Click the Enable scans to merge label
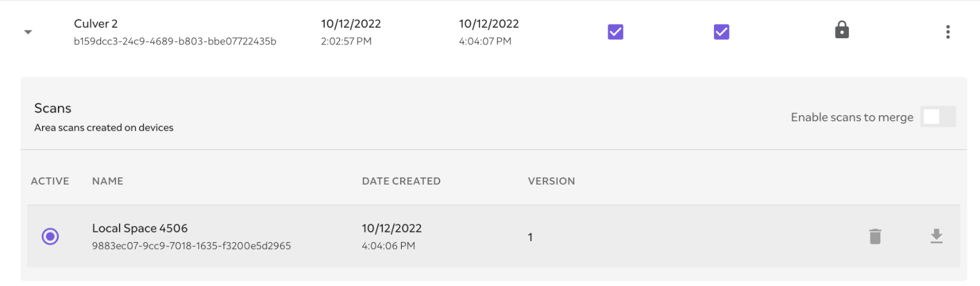This screenshot has height=286, width=980. [x=852, y=118]
